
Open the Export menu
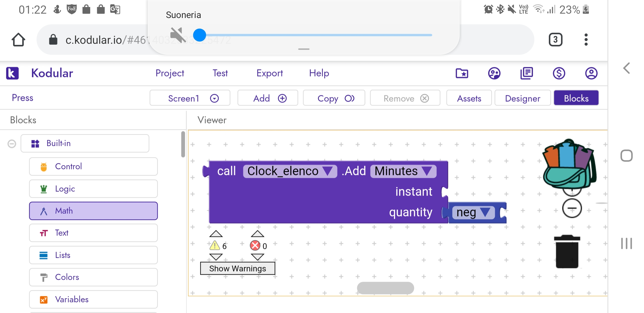269,73
